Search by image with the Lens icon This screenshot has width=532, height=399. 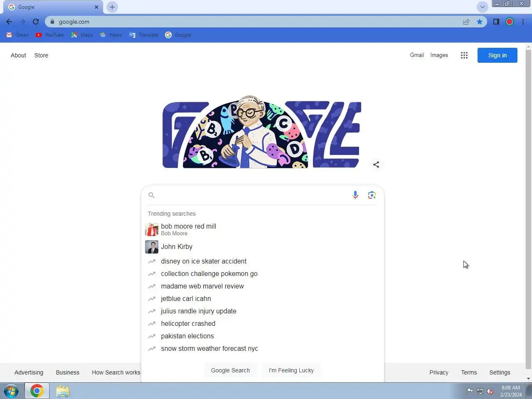[x=372, y=195]
